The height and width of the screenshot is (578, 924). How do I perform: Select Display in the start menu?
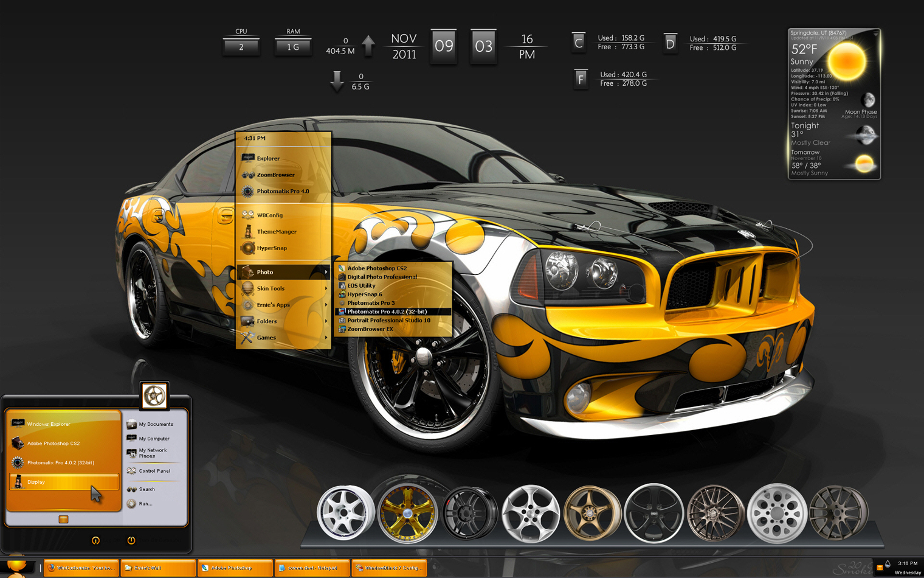coord(36,481)
